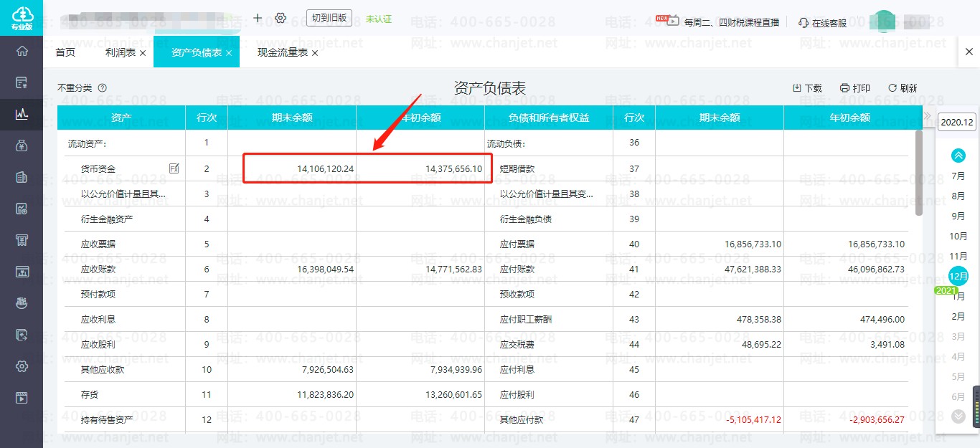Open the hand-with-coins sidebar icon

tap(22, 303)
